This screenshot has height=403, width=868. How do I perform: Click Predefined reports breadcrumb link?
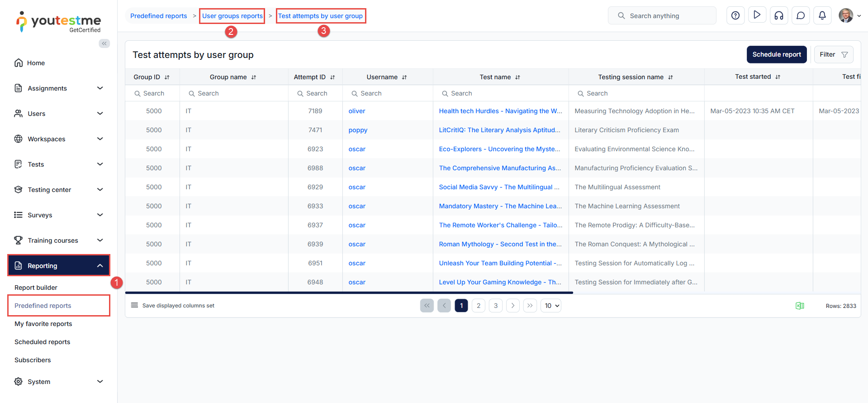158,16
